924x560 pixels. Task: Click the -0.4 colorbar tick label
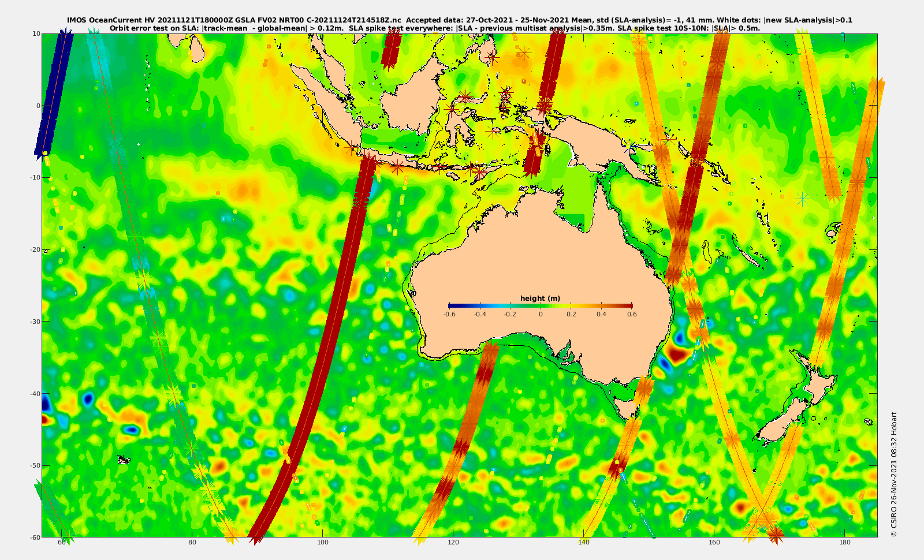click(480, 315)
